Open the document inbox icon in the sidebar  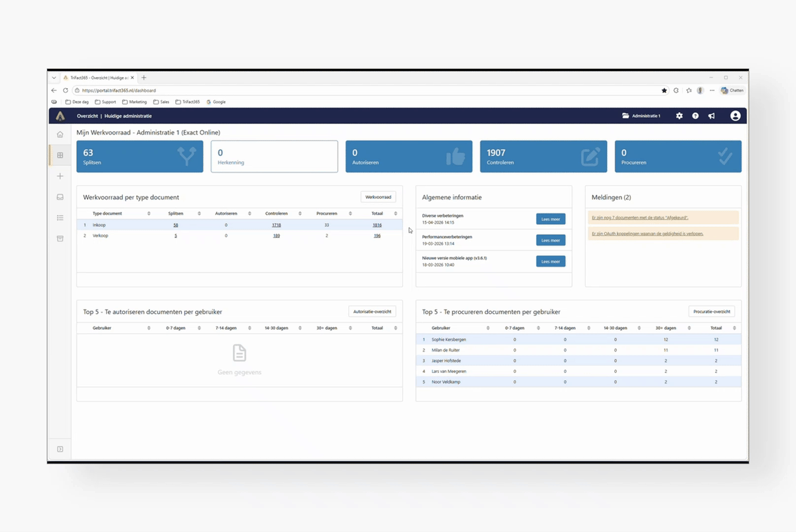pyautogui.click(x=60, y=196)
